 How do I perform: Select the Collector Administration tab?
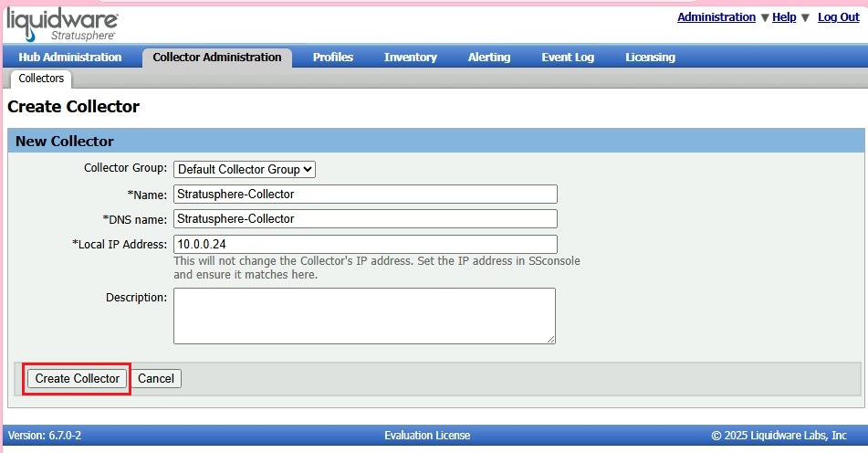click(217, 57)
